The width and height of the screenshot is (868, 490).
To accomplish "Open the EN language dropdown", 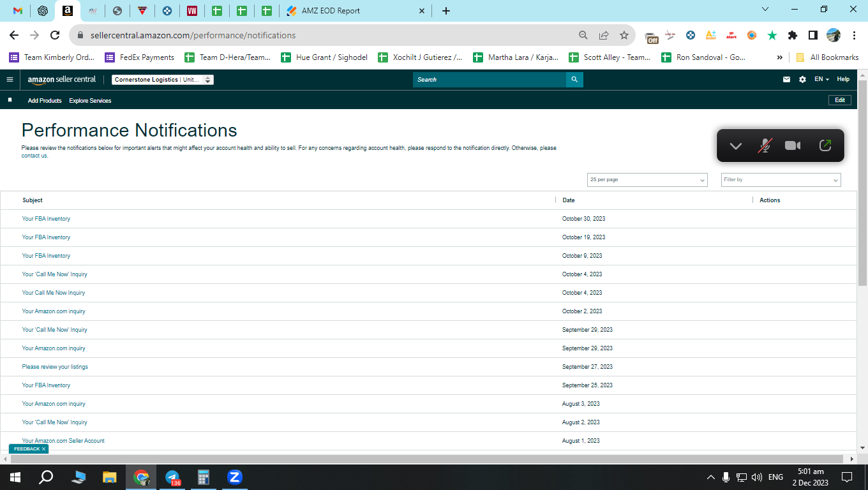I will tap(821, 80).
